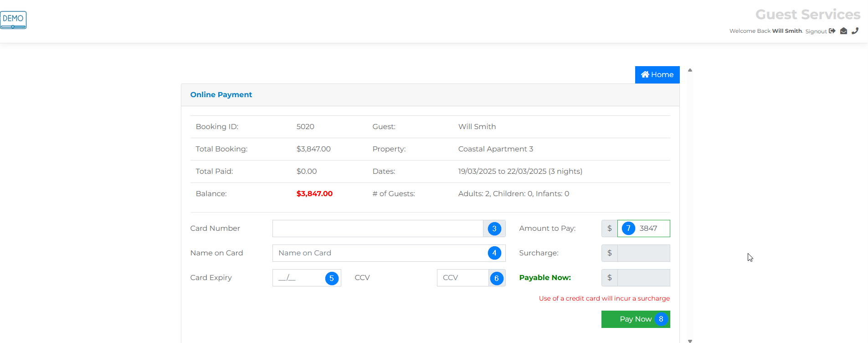Open the envelope mail icon

[843, 31]
